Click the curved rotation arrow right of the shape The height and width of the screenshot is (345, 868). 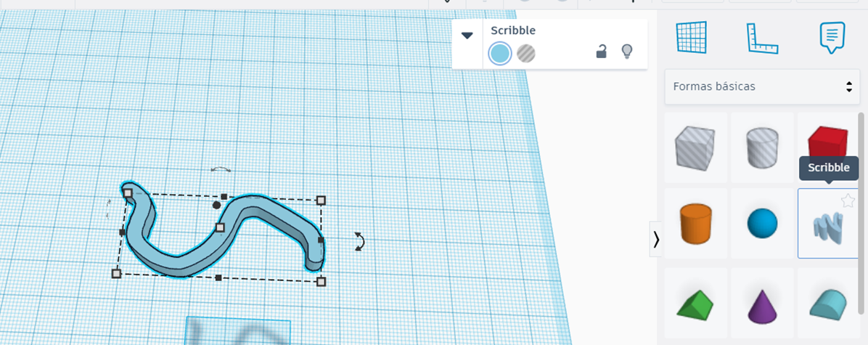(x=360, y=242)
